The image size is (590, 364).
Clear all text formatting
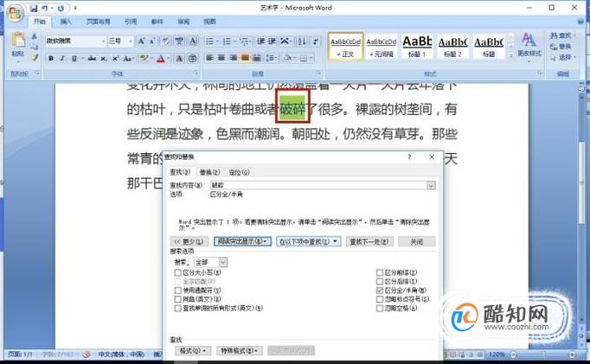[165, 41]
